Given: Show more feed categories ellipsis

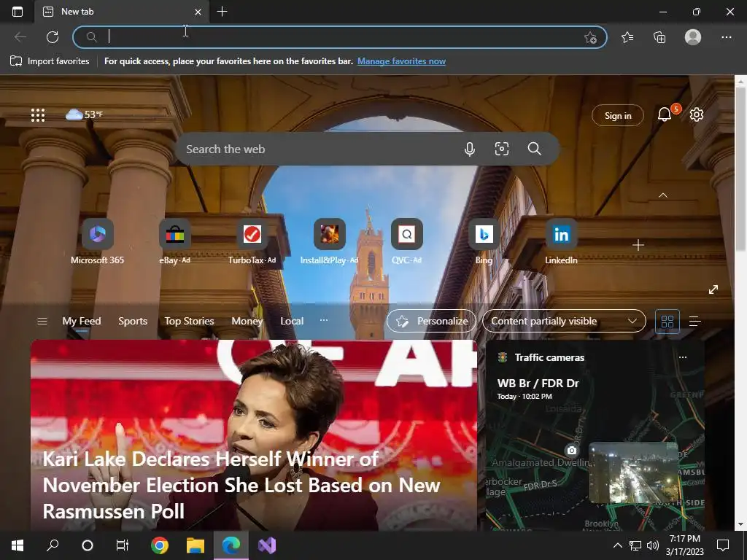Looking at the screenshot, I should (324, 320).
